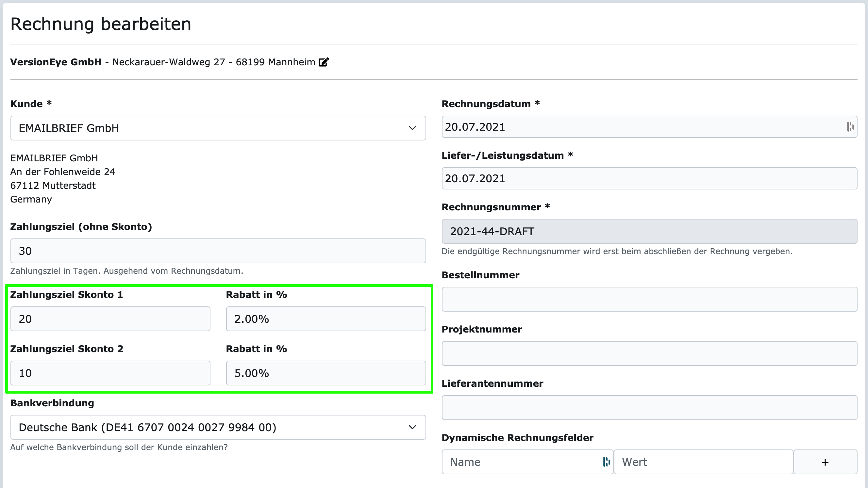Click the 2.00% Rabatt field
Viewport: 868px width, 488px height.
[x=325, y=318]
